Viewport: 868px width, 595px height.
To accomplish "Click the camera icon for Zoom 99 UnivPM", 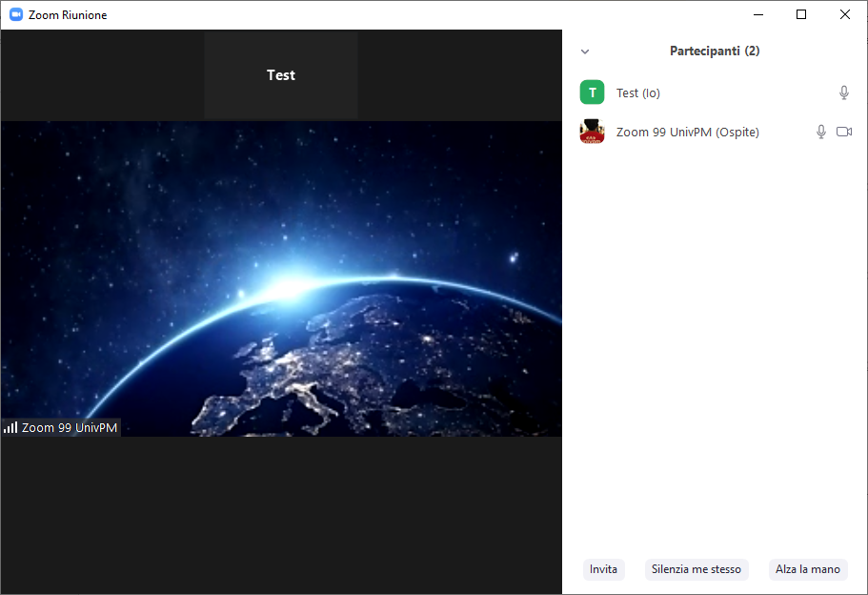I will tap(843, 132).
